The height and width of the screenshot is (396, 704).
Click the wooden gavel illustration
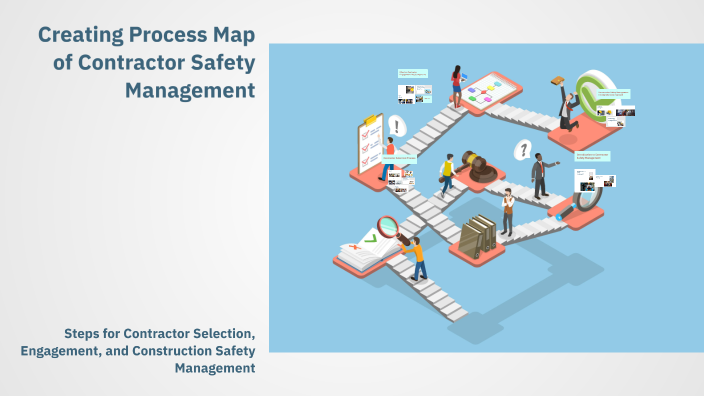click(480, 166)
